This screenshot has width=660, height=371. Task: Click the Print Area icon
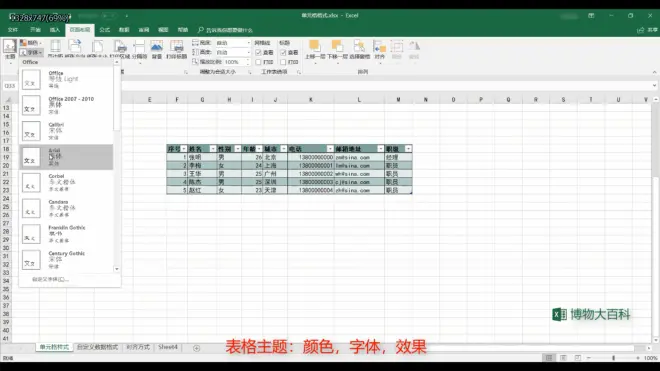pyautogui.click(x=120, y=49)
